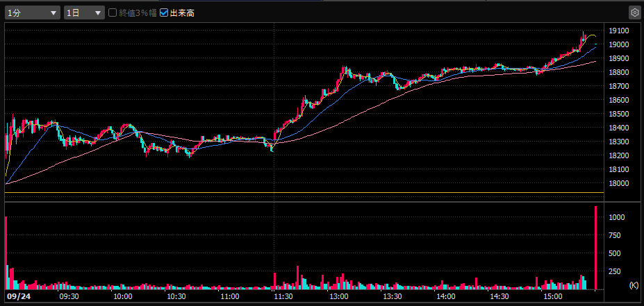Click the 19100 price axis label
Viewport: 644px width, 306px height.
tap(618, 31)
